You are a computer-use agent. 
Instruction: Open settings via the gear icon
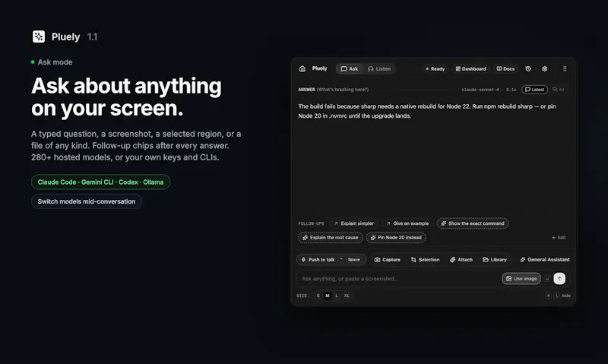pos(544,68)
